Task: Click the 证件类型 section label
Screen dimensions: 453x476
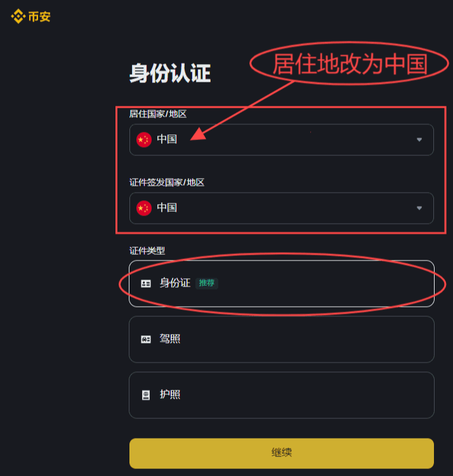Action: click(147, 251)
